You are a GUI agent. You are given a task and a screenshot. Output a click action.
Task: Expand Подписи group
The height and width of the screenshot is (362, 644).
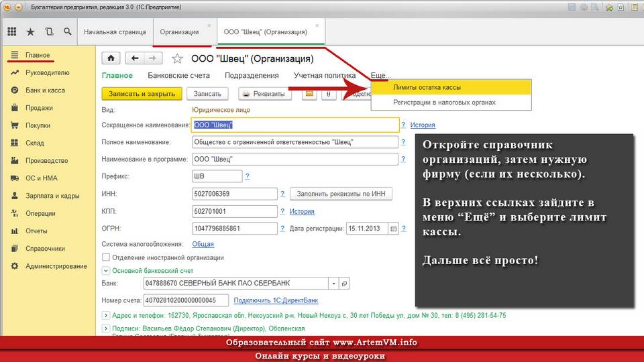pos(106,328)
